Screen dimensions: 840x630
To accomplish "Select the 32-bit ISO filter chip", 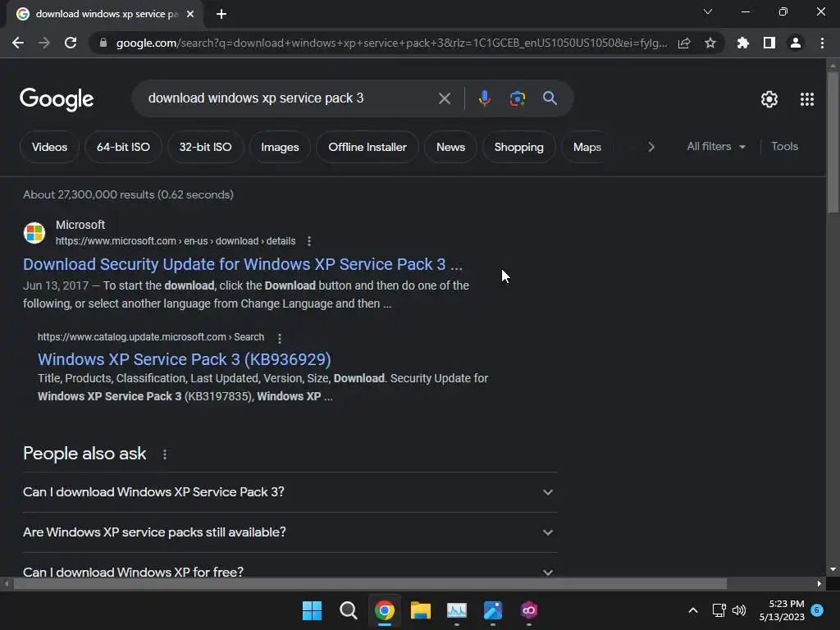I will pyautogui.click(x=206, y=147).
